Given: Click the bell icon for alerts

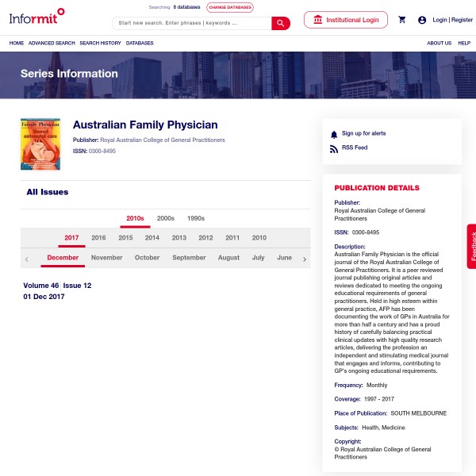Looking at the screenshot, I should click(x=334, y=134).
